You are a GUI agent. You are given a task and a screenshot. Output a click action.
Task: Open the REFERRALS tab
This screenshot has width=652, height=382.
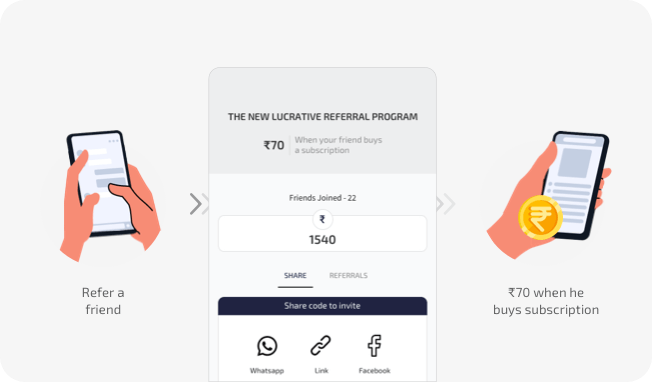coord(348,276)
